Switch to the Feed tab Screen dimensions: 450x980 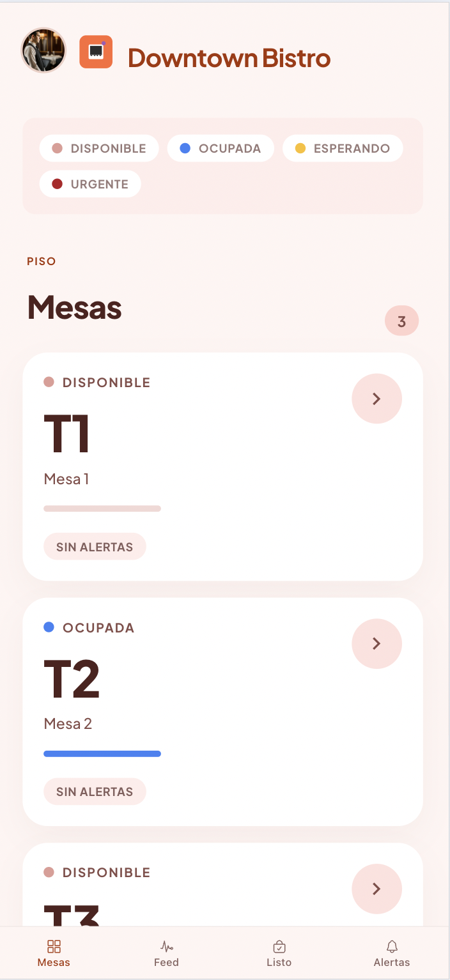[166, 953]
